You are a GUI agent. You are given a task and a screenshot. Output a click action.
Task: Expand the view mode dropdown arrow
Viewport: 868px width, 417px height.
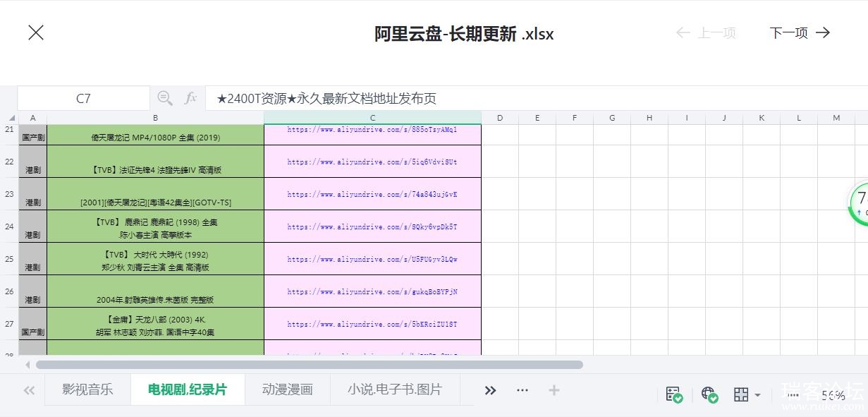757,395
